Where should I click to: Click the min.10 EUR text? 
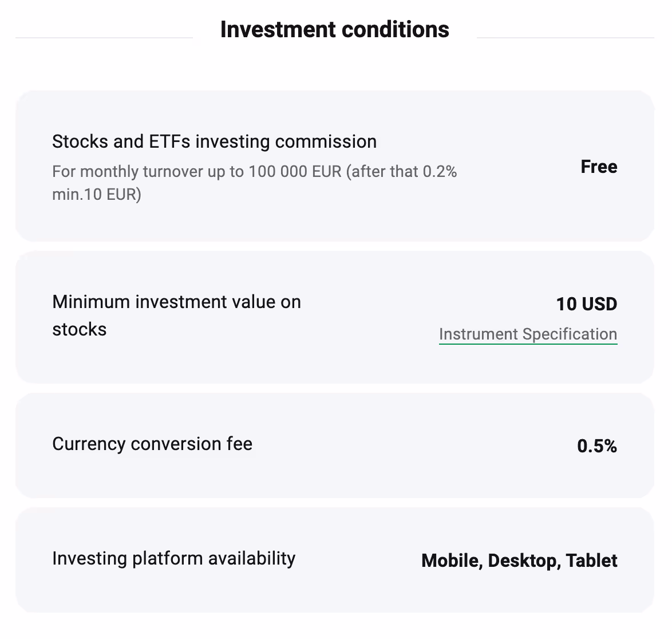(96, 194)
